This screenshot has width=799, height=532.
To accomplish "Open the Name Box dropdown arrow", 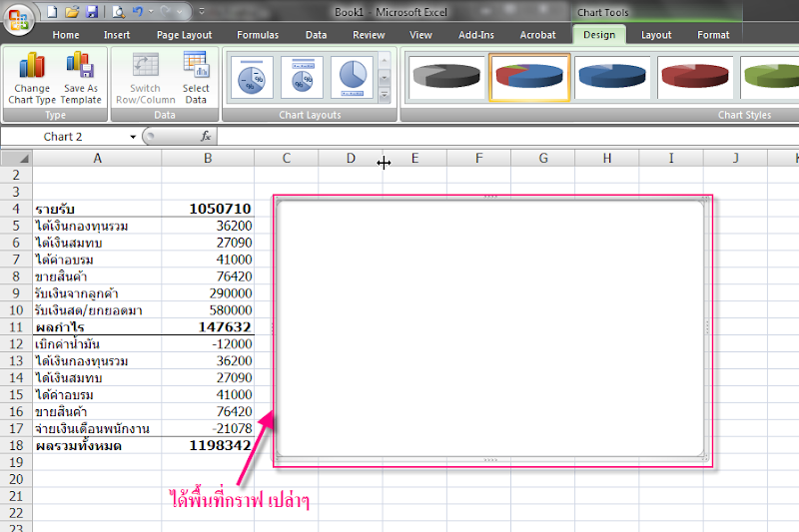I will point(133,137).
